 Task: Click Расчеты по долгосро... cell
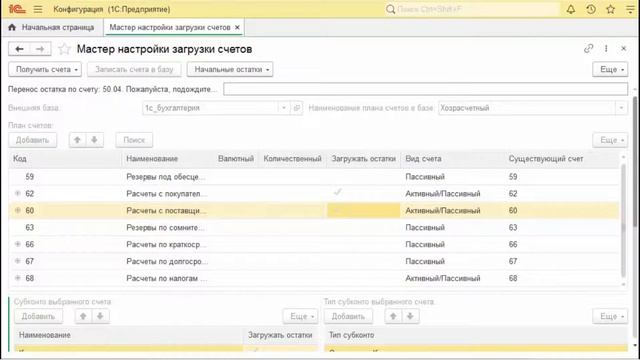[168, 261]
